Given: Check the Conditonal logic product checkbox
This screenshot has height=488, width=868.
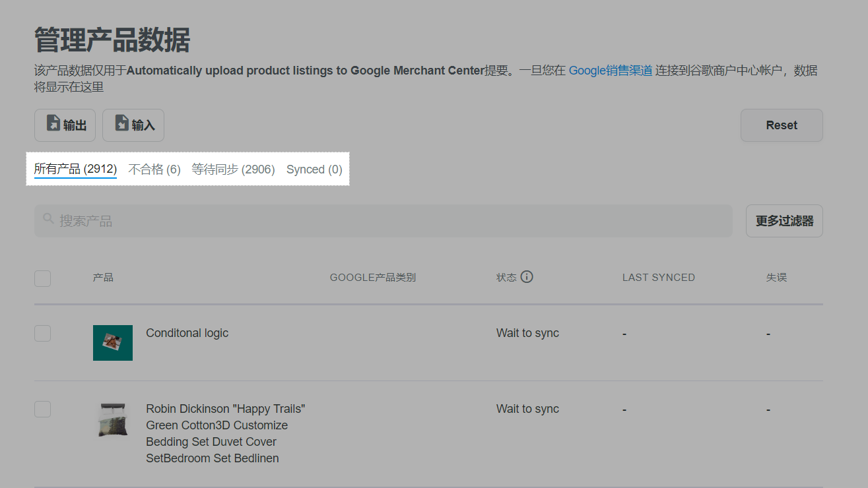Looking at the screenshot, I should pyautogui.click(x=42, y=333).
